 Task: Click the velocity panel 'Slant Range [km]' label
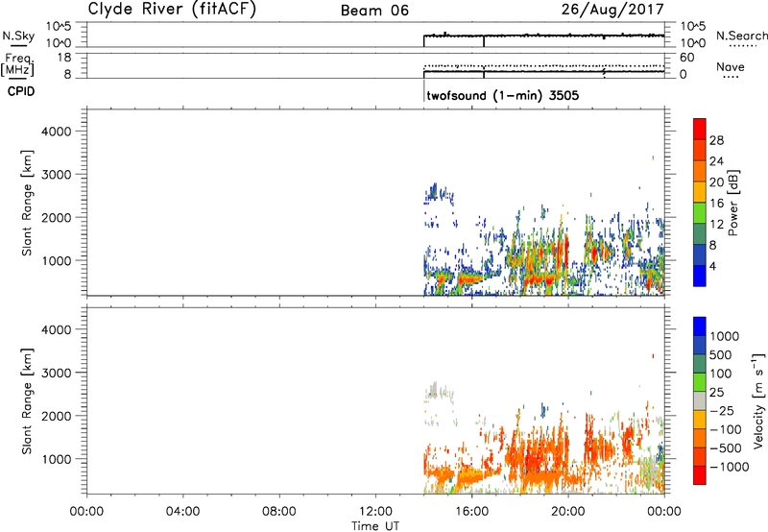tap(27, 401)
